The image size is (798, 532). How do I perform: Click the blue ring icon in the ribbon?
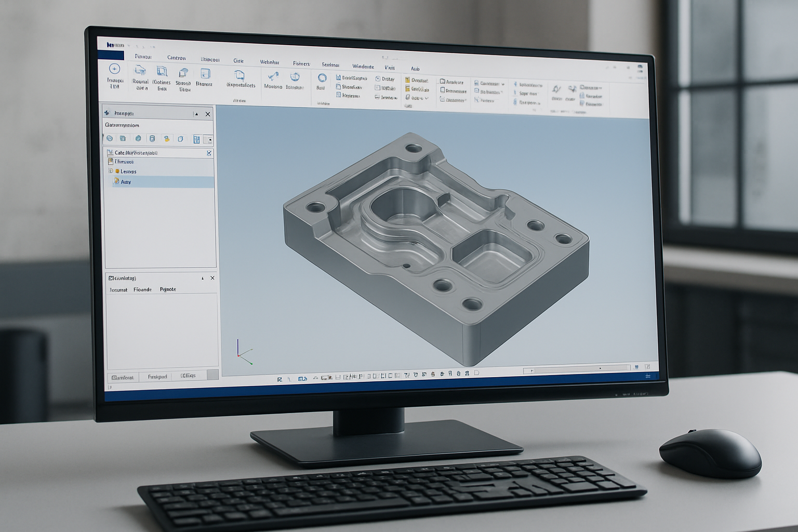pyautogui.click(x=322, y=78)
